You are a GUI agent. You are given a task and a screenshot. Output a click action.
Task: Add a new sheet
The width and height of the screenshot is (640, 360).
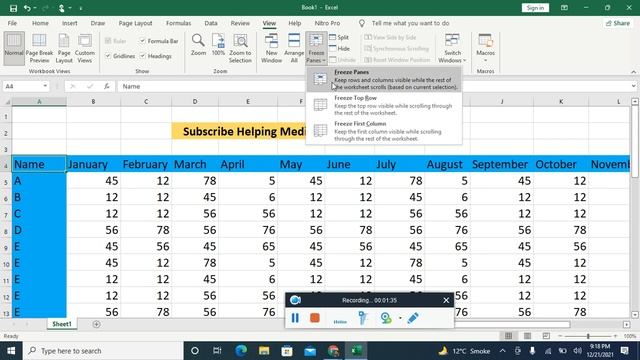click(x=96, y=324)
